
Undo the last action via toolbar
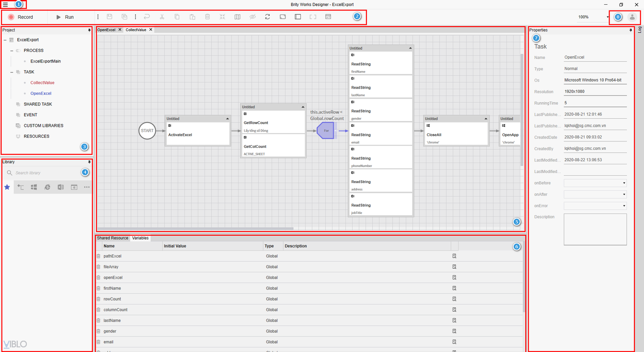(147, 17)
